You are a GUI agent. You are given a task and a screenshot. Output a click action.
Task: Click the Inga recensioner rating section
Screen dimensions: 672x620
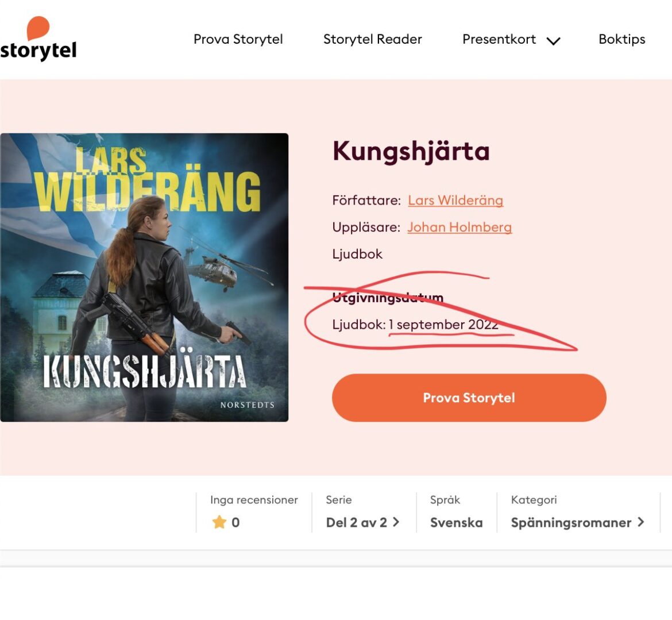[254, 513]
